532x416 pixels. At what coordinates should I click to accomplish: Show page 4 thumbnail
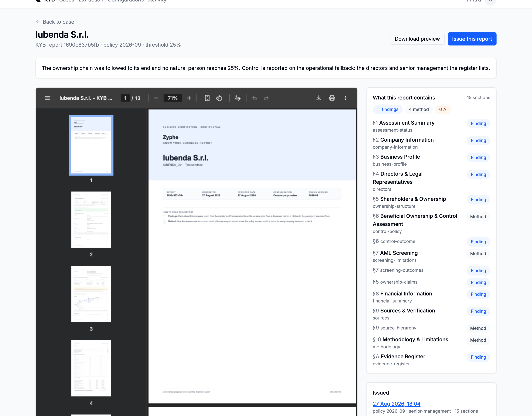point(91,368)
